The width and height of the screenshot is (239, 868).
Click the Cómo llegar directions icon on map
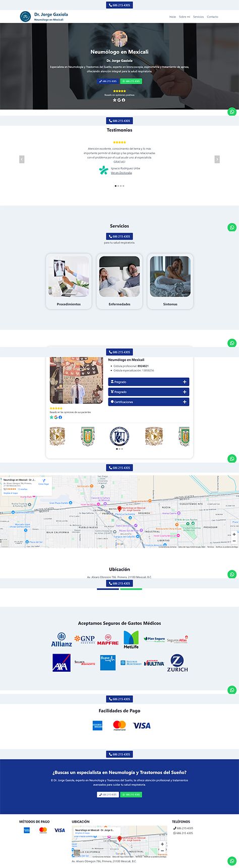click(44, 480)
